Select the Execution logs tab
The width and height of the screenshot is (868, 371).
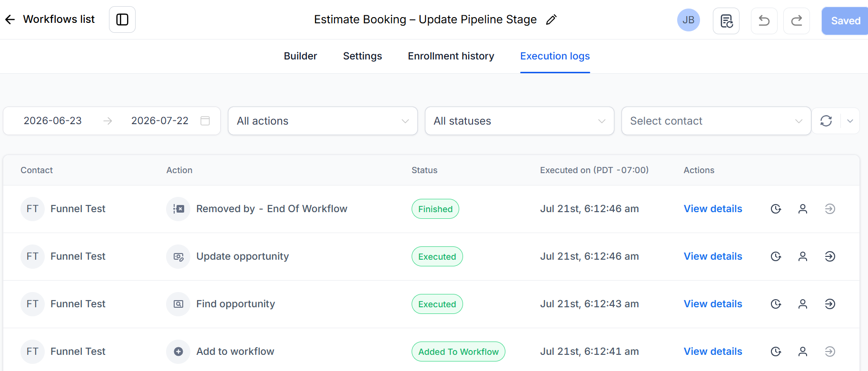(555, 56)
